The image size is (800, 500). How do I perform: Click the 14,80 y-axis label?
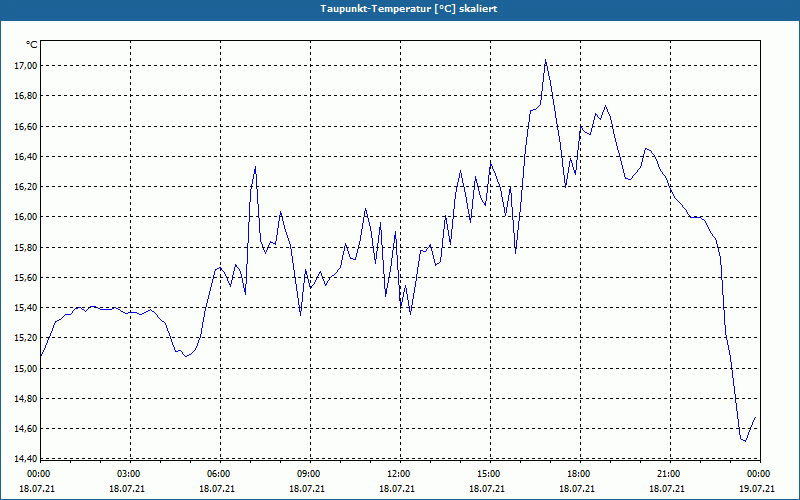[x=26, y=398]
